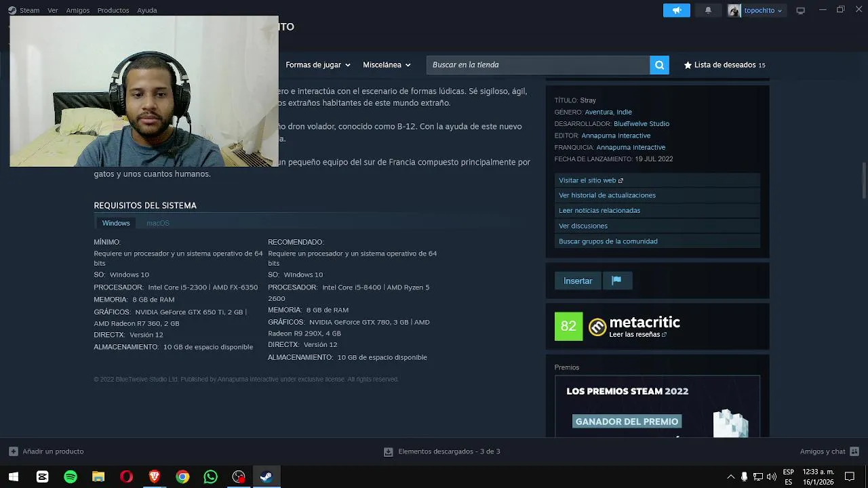
Task: Open the topochito account dropdown
Action: pos(756,10)
